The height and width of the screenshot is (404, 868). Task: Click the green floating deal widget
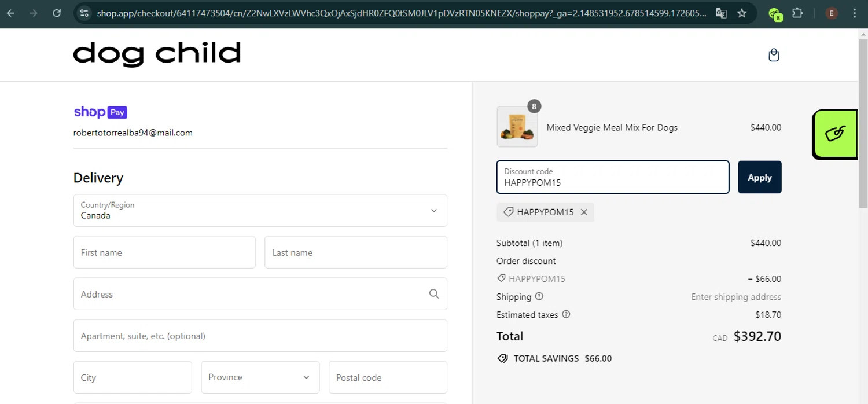(x=835, y=134)
